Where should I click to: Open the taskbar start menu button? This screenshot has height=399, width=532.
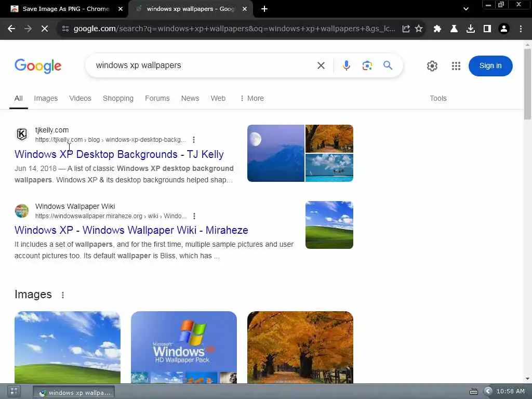14,391
